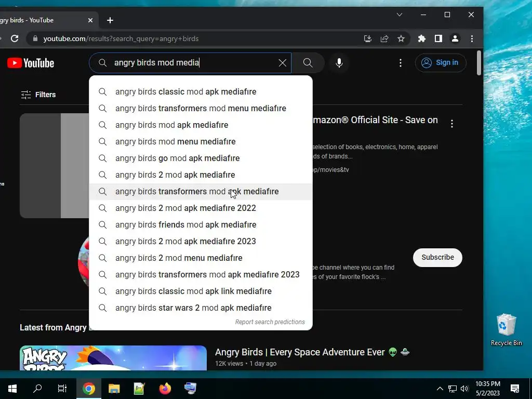The width and height of the screenshot is (532, 399).
Task: Select Recycle Bin on desktop
Action: pos(506,330)
